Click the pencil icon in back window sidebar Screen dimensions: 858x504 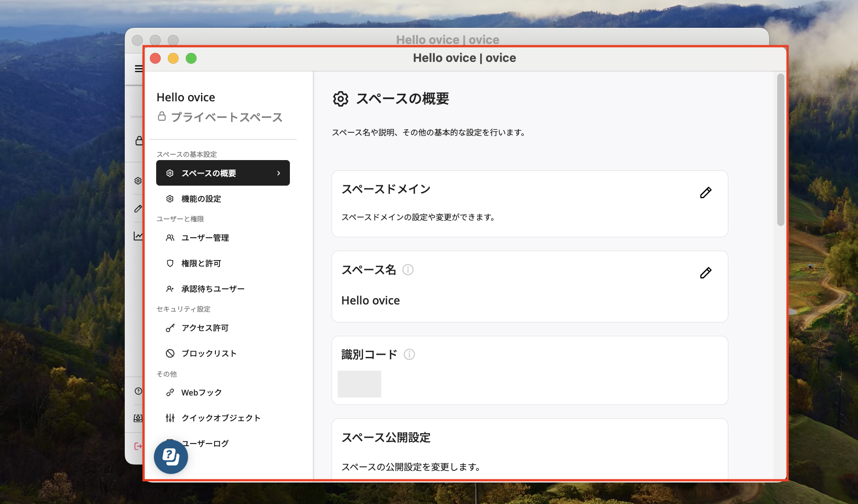click(x=138, y=209)
